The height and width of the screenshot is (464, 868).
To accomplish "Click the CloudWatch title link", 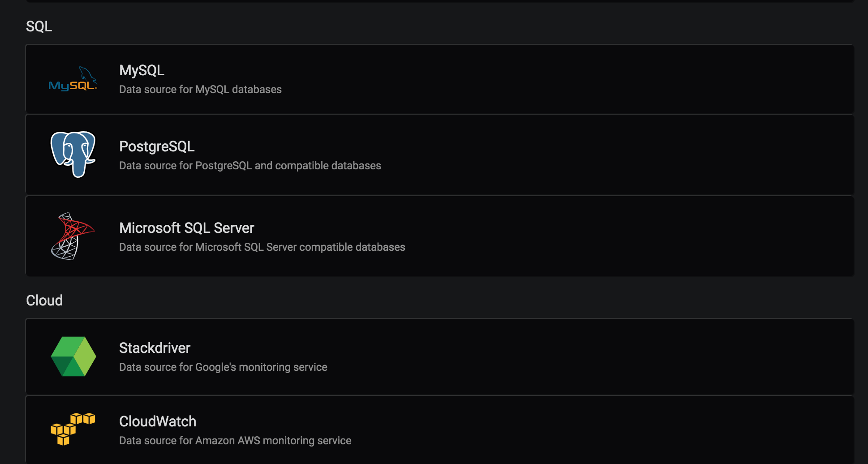I will pyautogui.click(x=158, y=421).
